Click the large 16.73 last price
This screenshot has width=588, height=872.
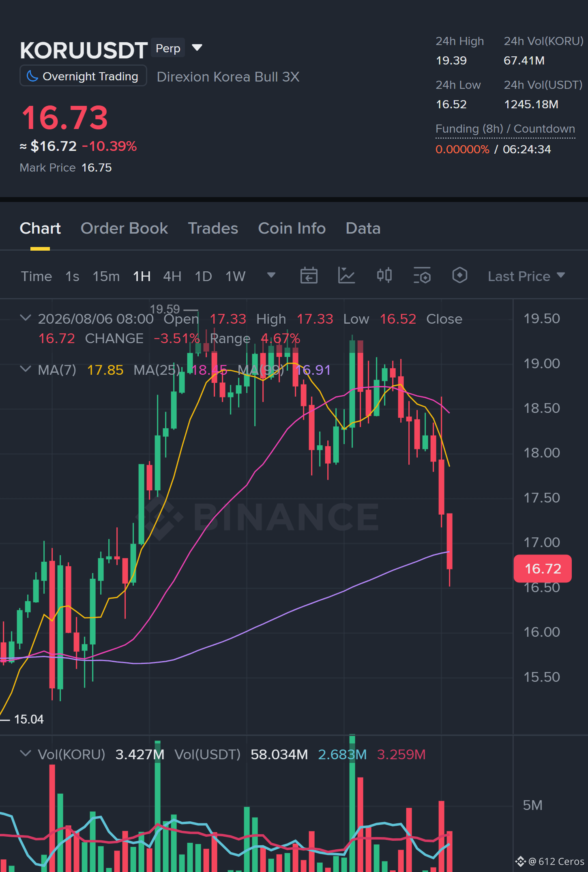[x=65, y=118]
